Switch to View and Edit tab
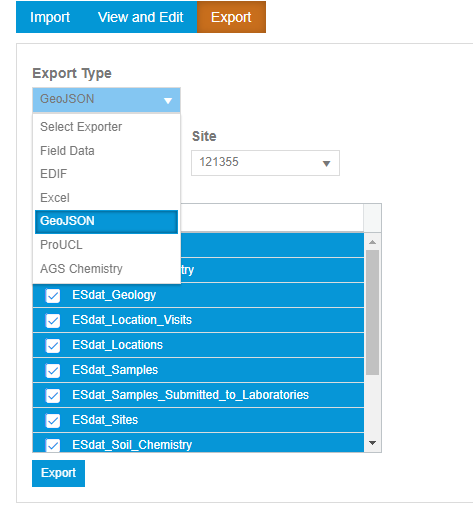The height and width of the screenshot is (532, 473). [140, 17]
